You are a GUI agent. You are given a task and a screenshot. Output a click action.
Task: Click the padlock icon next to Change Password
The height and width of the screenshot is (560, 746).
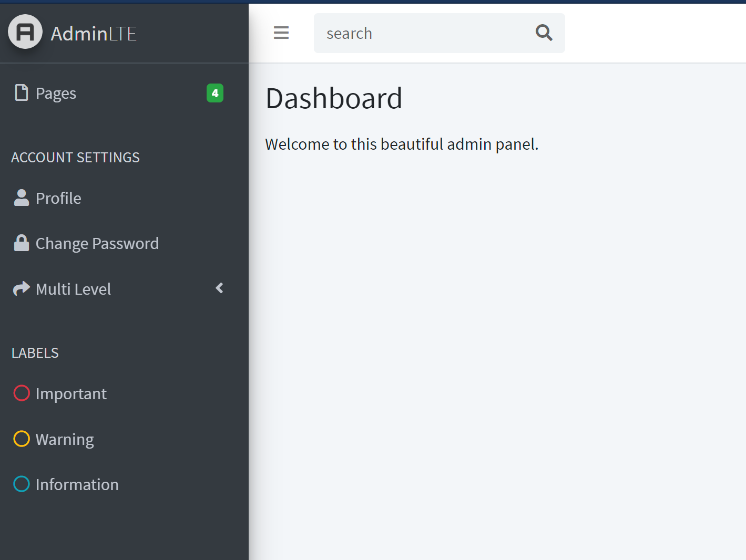pyautogui.click(x=21, y=243)
